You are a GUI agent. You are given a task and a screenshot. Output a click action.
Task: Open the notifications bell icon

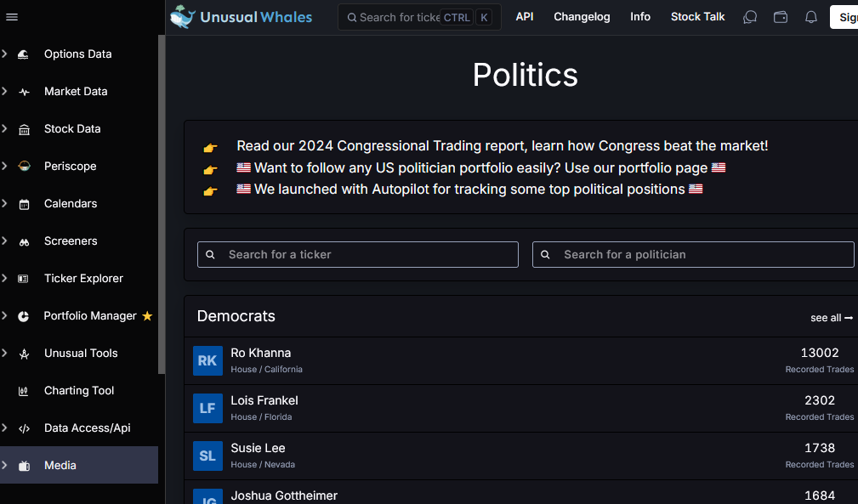pyautogui.click(x=811, y=17)
